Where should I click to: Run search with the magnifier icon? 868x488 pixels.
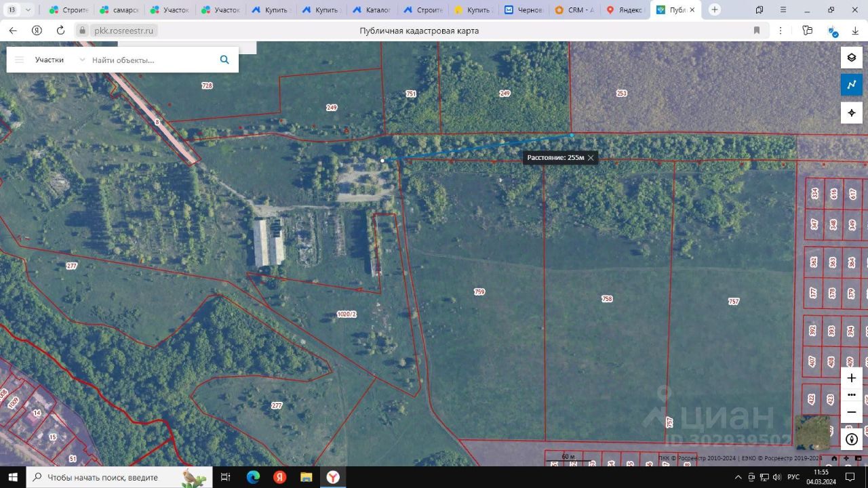coord(224,60)
